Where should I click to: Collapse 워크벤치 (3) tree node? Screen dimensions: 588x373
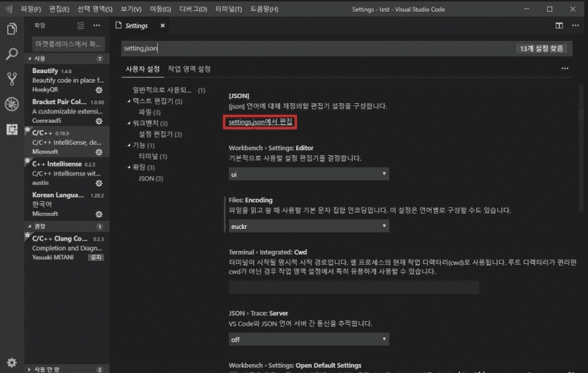coord(129,124)
